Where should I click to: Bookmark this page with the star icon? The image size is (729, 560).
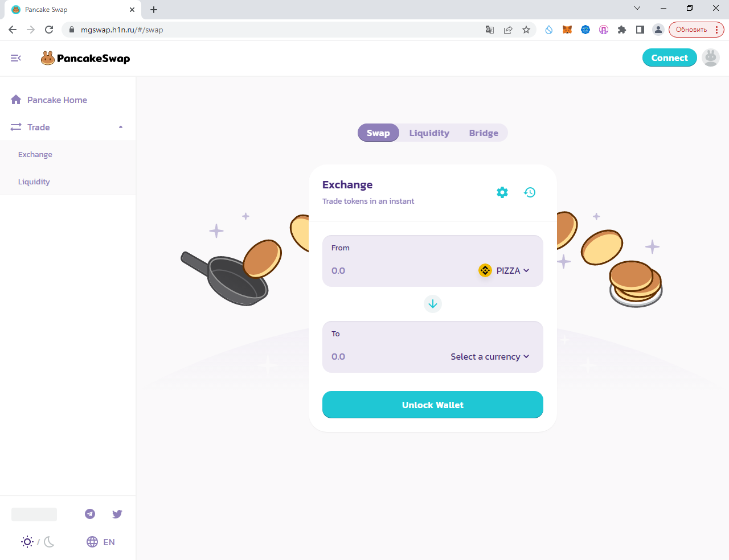coord(526,30)
